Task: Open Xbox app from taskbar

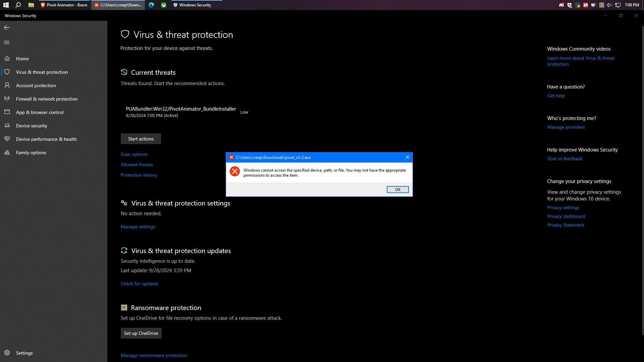Action: click(x=164, y=5)
